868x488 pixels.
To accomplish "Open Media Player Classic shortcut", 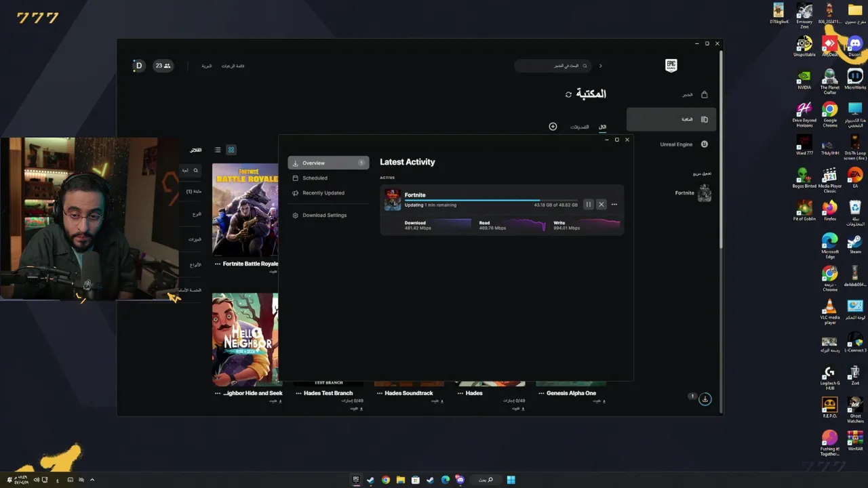I will pyautogui.click(x=830, y=180).
